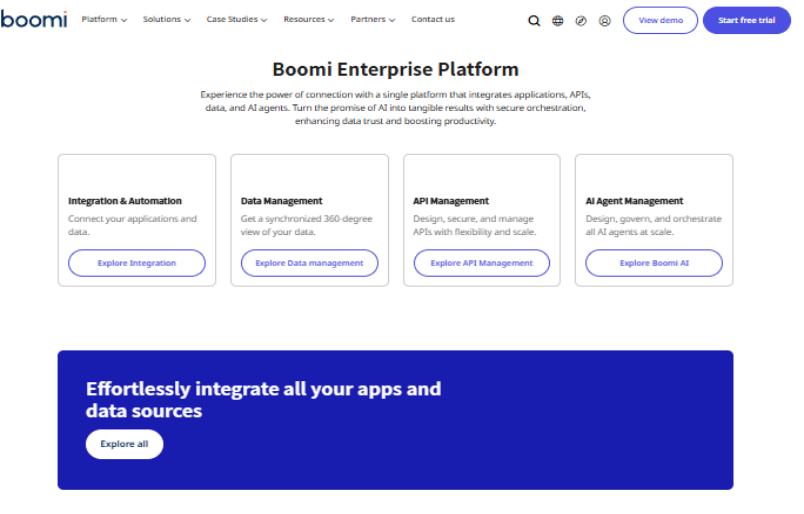Screen dimensions: 804x514
Task: Click the Explore all button
Action: click(x=124, y=444)
